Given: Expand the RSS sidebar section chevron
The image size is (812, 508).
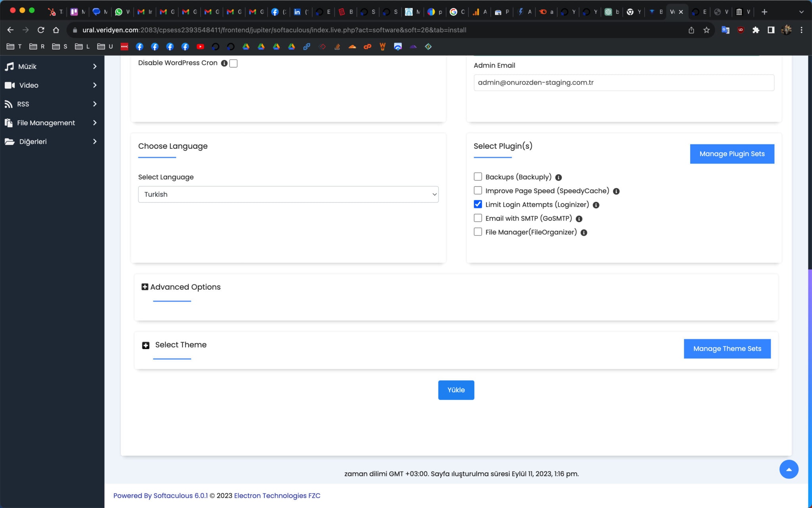Looking at the screenshot, I should [95, 104].
